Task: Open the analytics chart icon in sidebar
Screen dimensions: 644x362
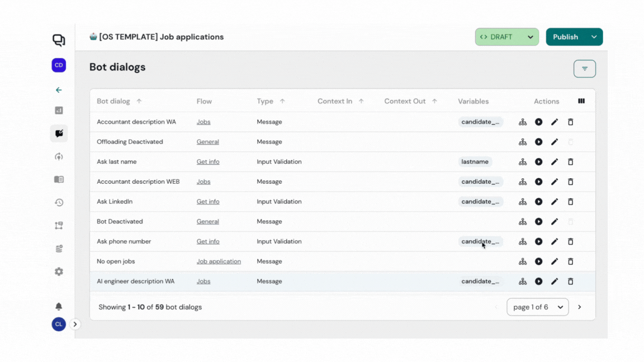Action: pyautogui.click(x=59, y=111)
